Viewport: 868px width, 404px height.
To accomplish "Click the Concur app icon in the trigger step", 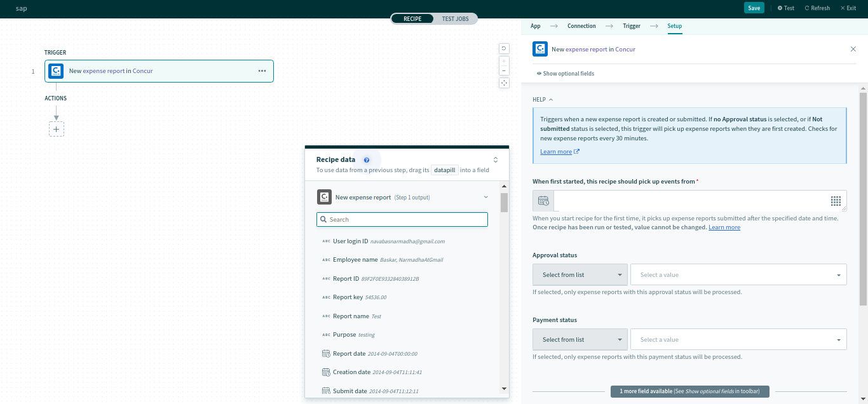I will (56, 71).
